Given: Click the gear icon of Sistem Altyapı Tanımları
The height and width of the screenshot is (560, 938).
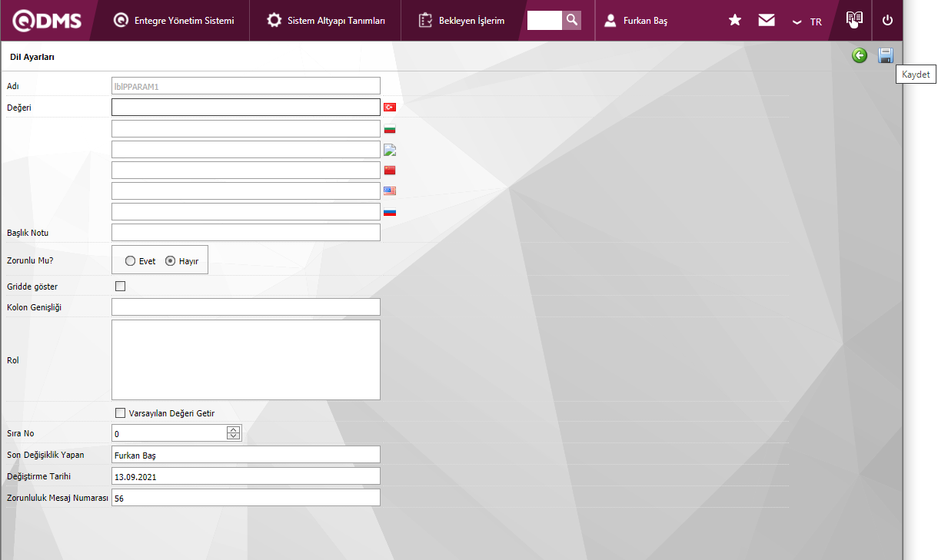Looking at the screenshot, I should point(274,21).
